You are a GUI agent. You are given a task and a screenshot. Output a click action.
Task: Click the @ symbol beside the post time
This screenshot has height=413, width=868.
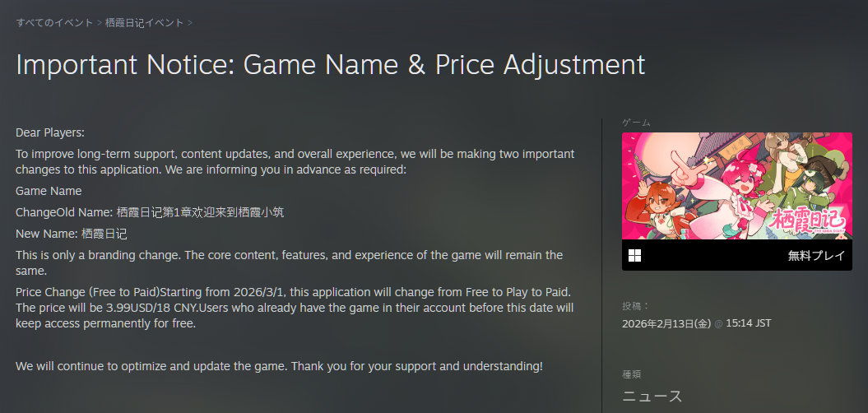(718, 323)
